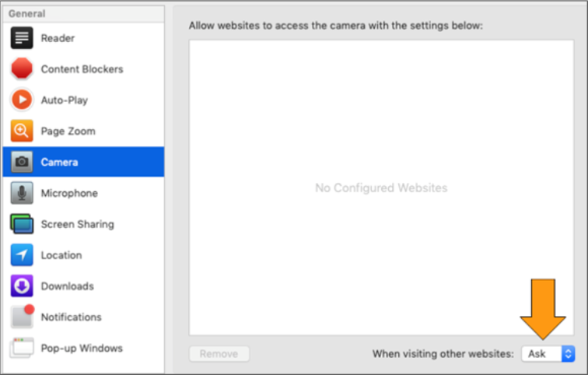Select the Reader icon in sidebar

click(x=22, y=38)
